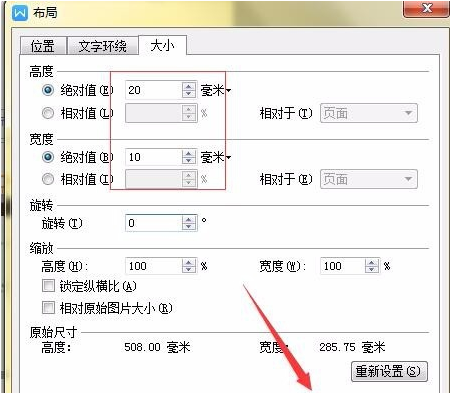Image resolution: width=451 pixels, height=393 pixels.
Task: Open the height 相对于 页面 dropdown
Action: click(369, 113)
